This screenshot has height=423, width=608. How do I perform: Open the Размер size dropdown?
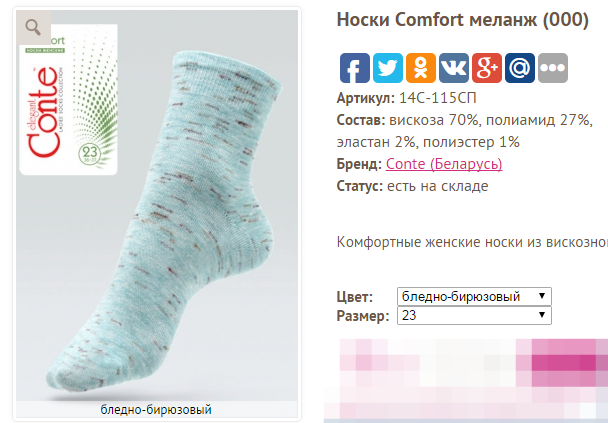tap(474, 315)
